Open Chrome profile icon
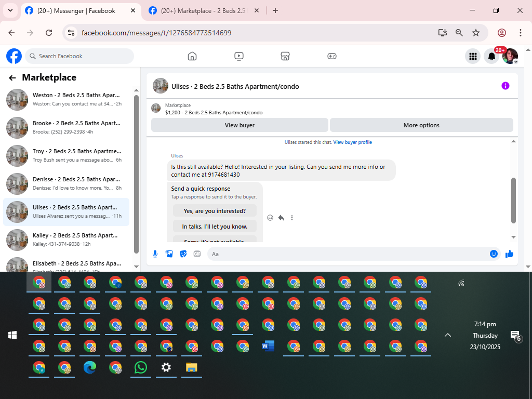 pyautogui.click(x=502, y=33)
